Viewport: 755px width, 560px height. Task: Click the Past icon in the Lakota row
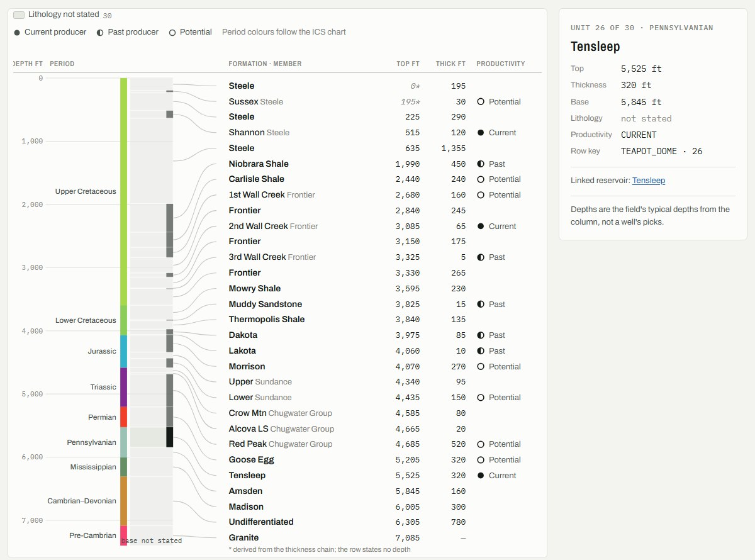pyautogui.click(x=481, y=351)
